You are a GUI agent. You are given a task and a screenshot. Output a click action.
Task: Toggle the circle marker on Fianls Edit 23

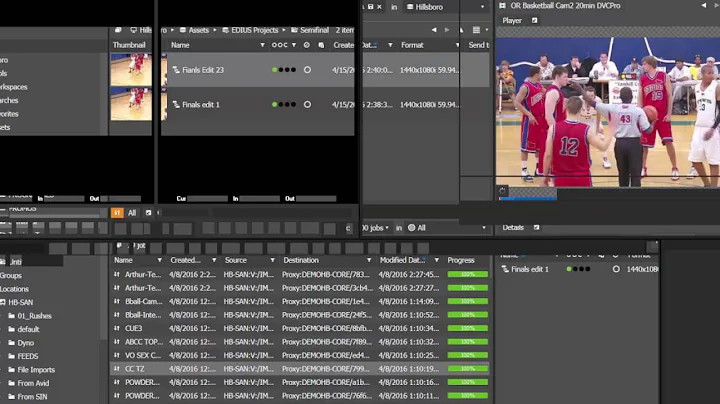(x=307, y=70)
